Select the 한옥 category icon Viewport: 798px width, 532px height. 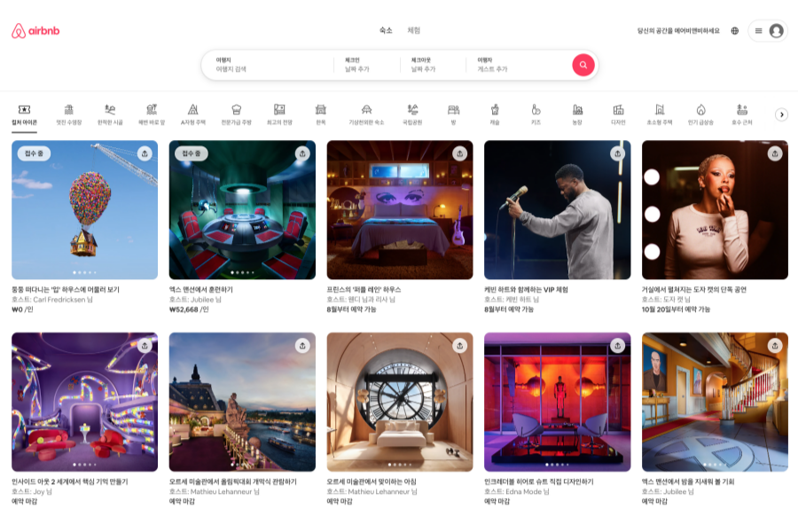coord(321,113)
